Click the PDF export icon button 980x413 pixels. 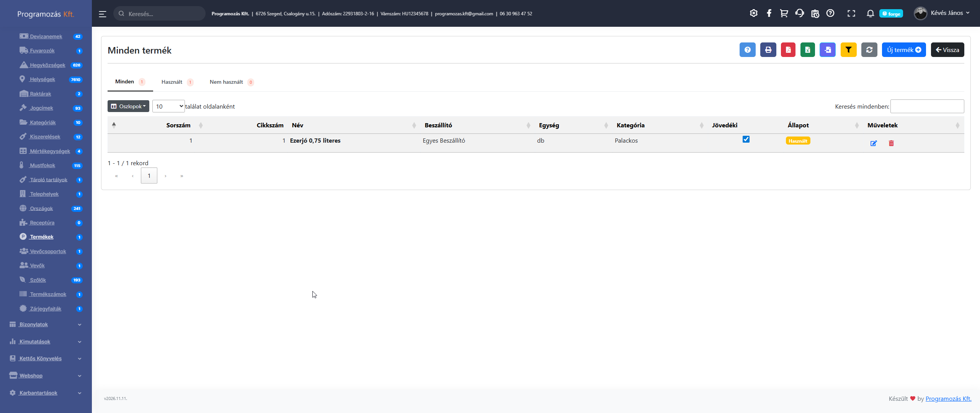[x=788, y=50]
